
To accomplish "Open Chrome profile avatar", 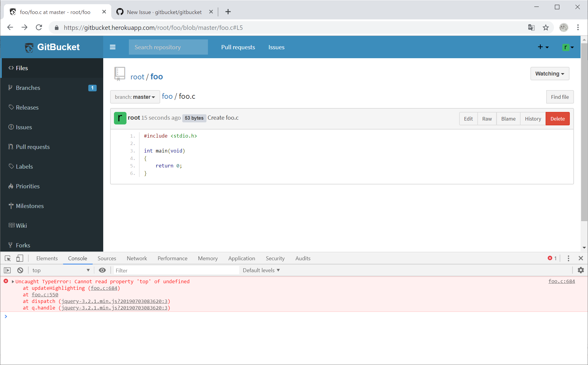I will point(563,28).
